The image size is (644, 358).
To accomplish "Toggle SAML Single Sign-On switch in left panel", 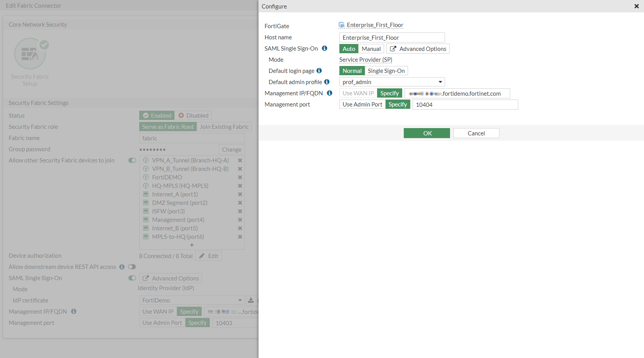I will point(132,278).
